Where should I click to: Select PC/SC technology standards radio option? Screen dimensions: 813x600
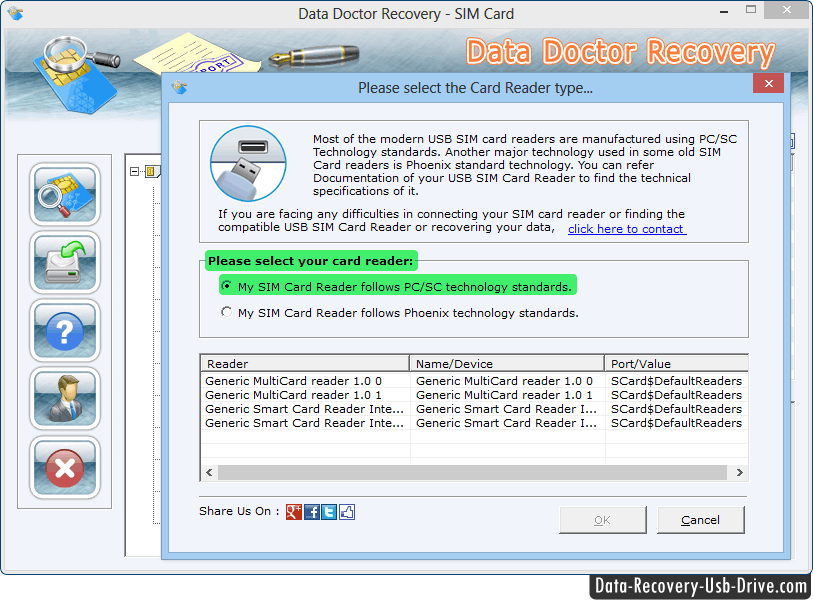pyautogui.click(x=226, y=287)
